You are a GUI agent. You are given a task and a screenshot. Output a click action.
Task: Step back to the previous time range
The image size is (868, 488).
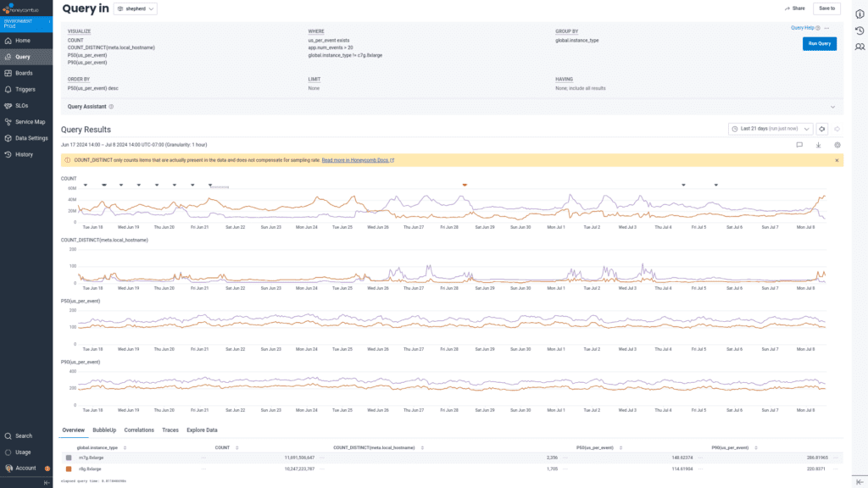coord(821,129)
